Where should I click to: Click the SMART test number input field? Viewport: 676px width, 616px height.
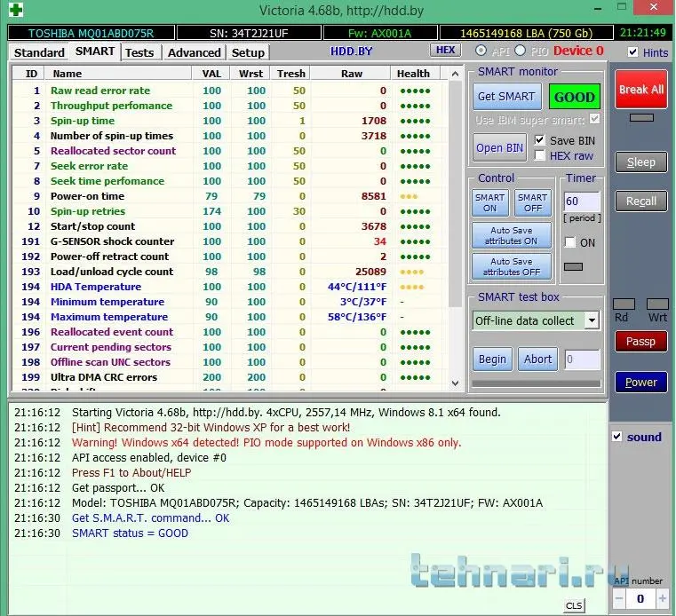pyautogui.click(x=582, y=359)
